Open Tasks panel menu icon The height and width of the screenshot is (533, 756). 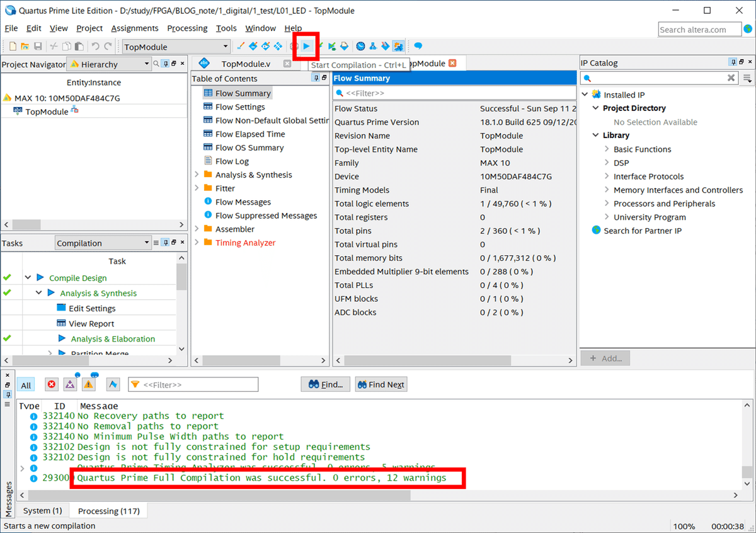point(156,243)
